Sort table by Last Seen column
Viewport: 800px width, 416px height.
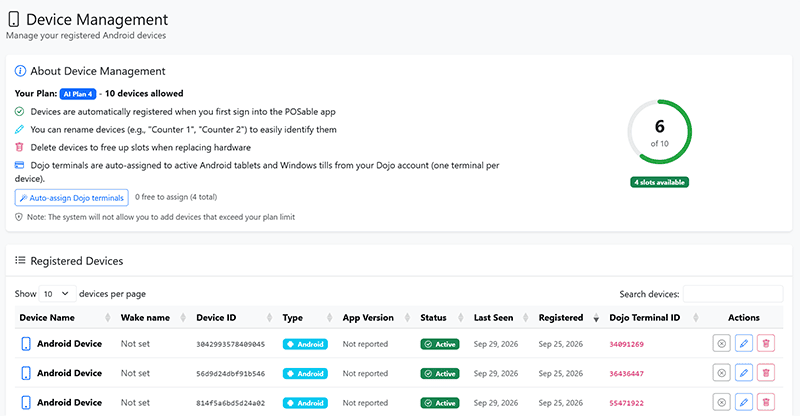[x=501, y=317]
